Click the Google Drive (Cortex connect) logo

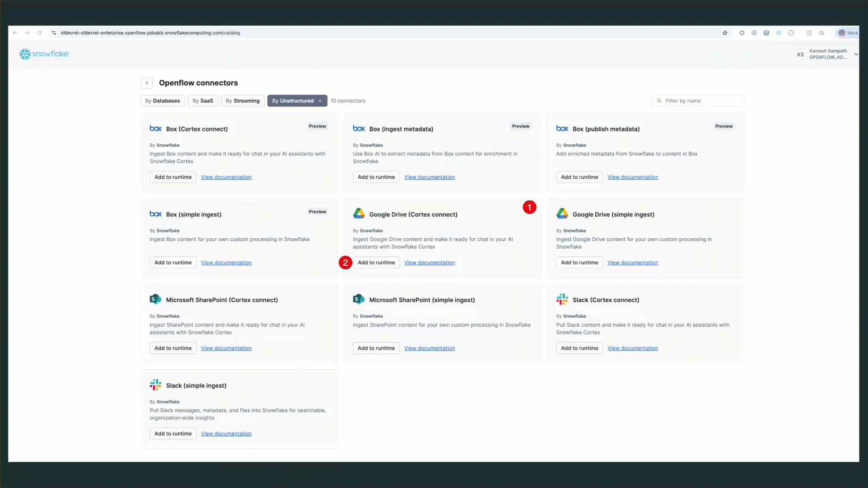click(359, 214)
